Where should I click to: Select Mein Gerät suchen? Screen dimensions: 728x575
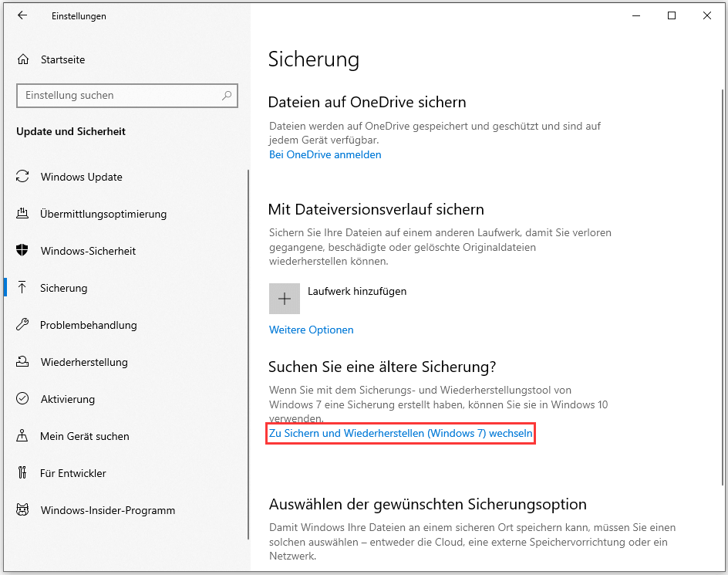point(86,436)
